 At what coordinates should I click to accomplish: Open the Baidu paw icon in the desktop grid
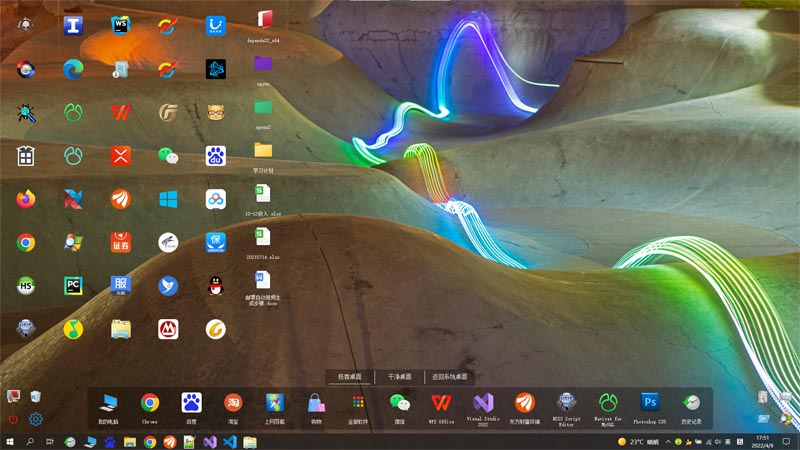click(x=216, y=156)
